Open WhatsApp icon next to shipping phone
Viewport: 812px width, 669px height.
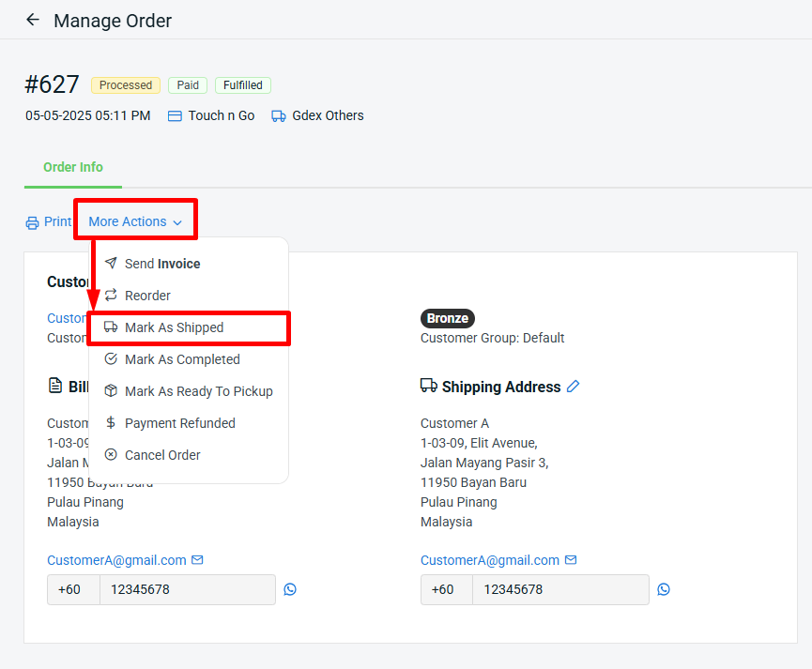click(664, 589)
